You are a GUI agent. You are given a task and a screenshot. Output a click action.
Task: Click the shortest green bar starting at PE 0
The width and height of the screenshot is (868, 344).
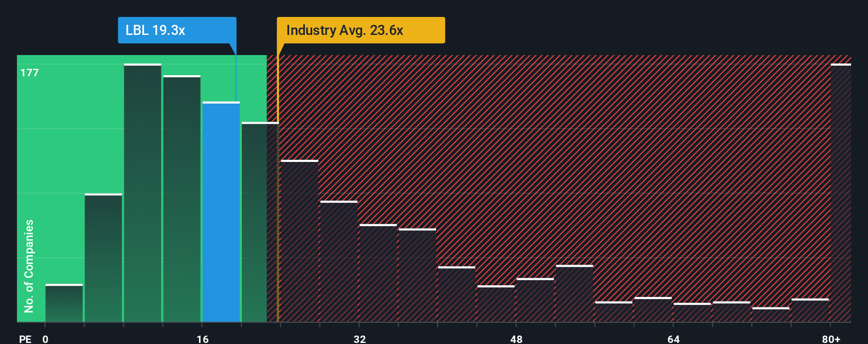coord(64,303)
